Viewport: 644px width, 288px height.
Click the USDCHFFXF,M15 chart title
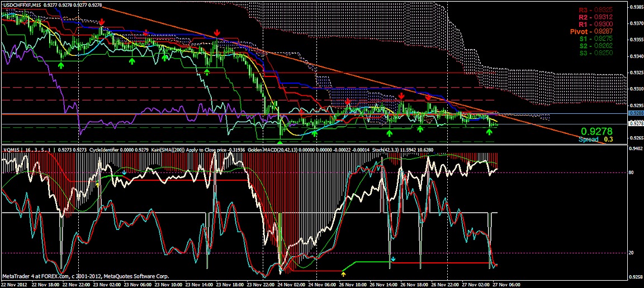point(22,5)
